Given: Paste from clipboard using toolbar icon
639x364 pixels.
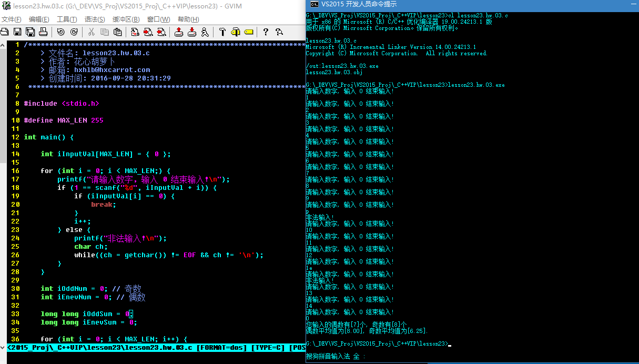Looking at the screenshot, I should pyautogui.click(x=117, y=32).
